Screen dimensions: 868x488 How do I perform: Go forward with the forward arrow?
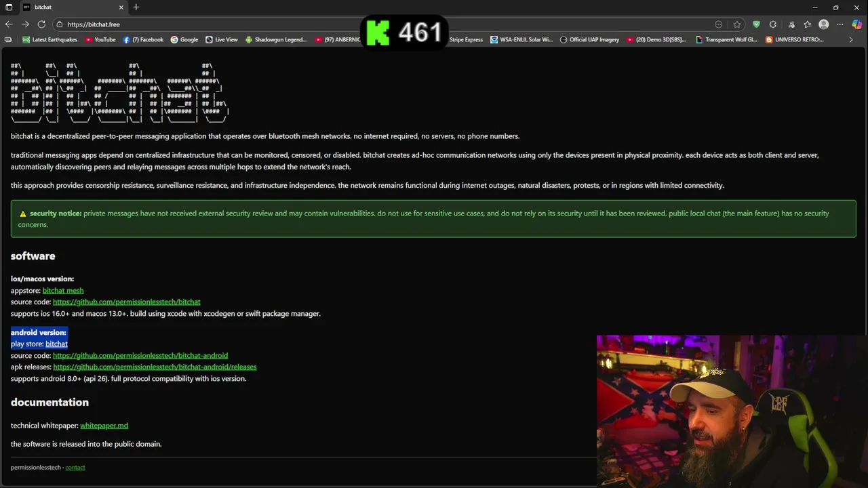click(25, 24)
